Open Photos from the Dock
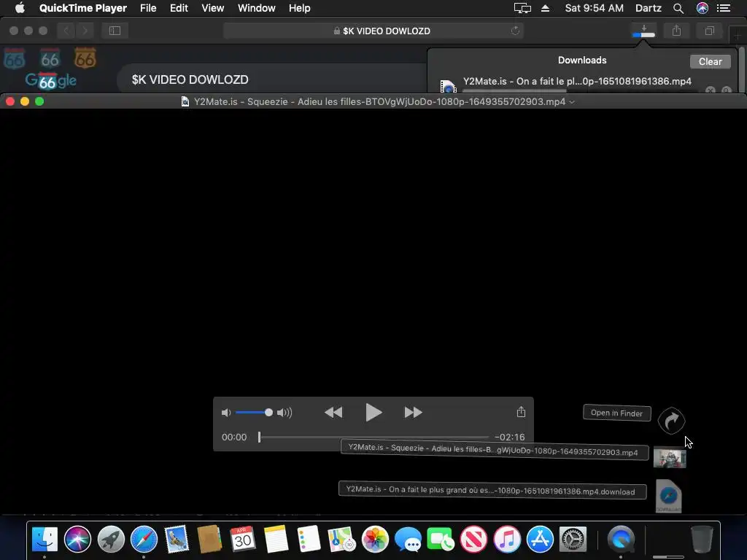This screenshot has height=560, width=747. tap(375, 539)
